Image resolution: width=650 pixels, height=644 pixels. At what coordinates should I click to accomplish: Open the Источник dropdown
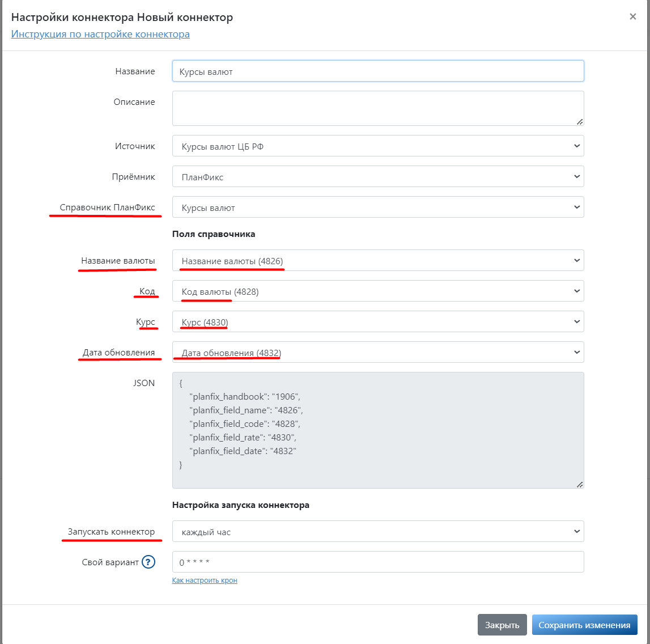378,146
